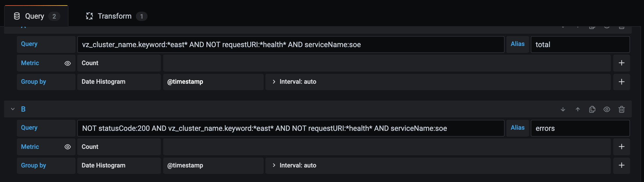Edit the errors alias field

tap(580, 128)
